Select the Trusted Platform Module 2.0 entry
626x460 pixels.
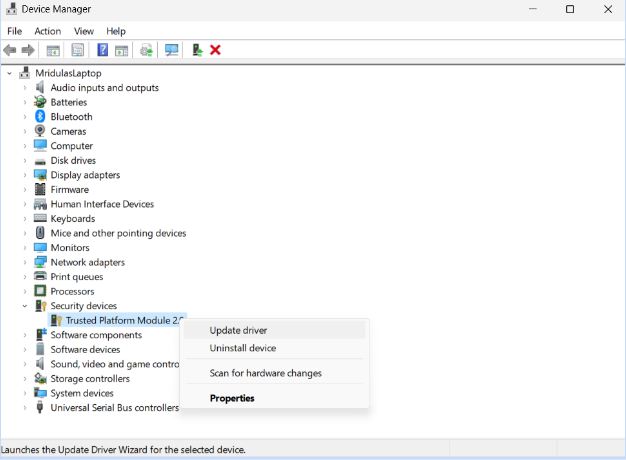[x=125, y=320]
